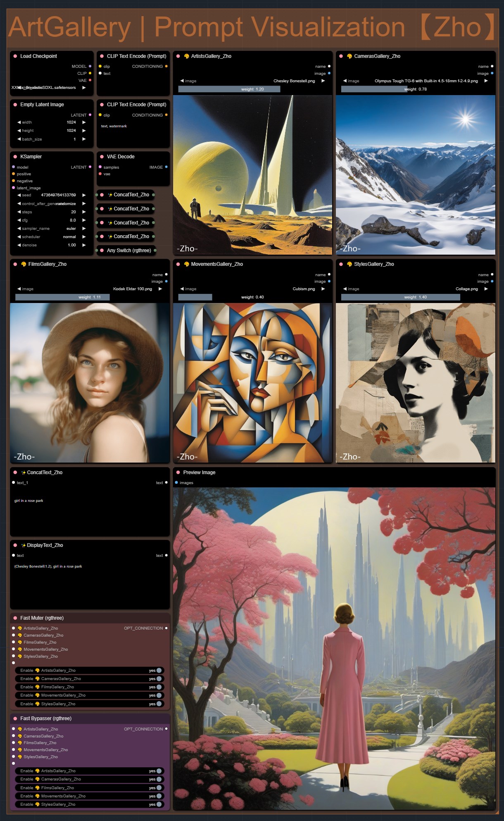Toggle Enable StylesGallery_Zho in Fast Muter

tap(90, 704)
